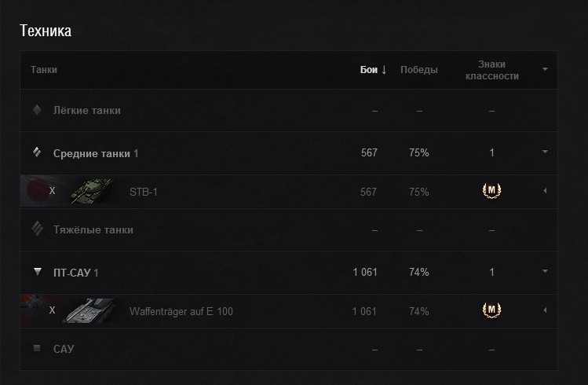Screen dimensions: 588x385
Task: Open the dropdown arrow in the table header
Action: 545,70
